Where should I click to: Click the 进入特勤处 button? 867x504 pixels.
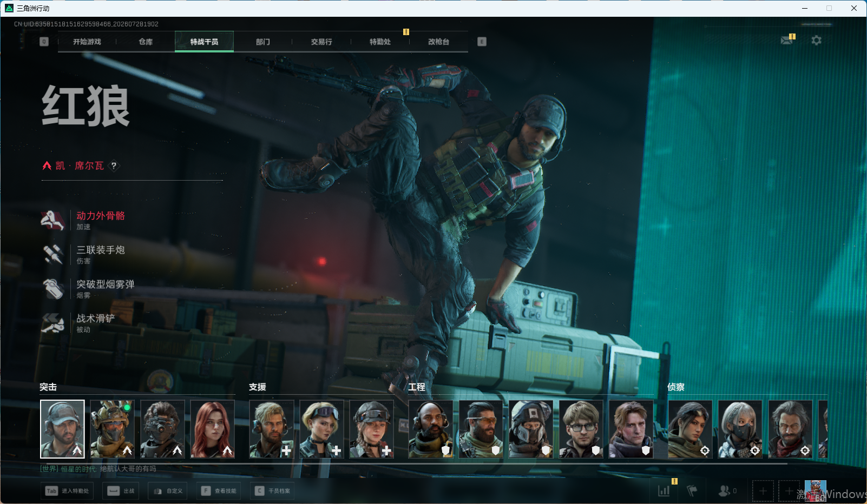(x=67, y=491)
